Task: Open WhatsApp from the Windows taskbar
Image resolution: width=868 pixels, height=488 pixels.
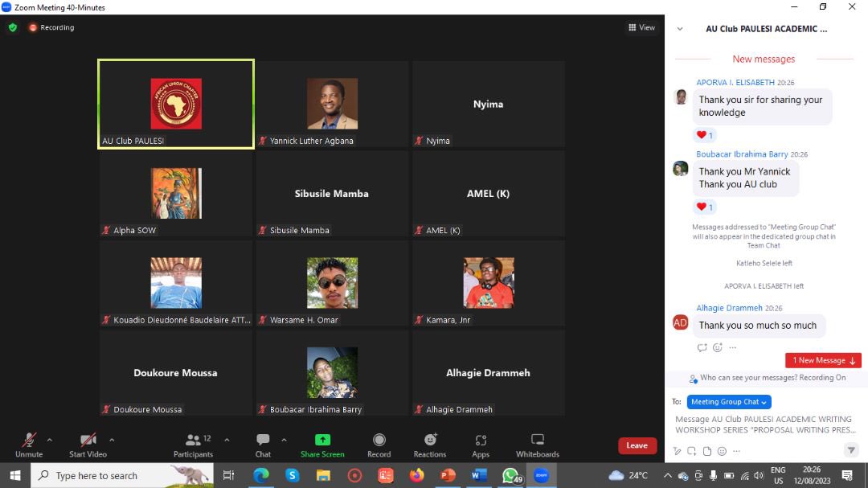Action: tap(510, 475)
